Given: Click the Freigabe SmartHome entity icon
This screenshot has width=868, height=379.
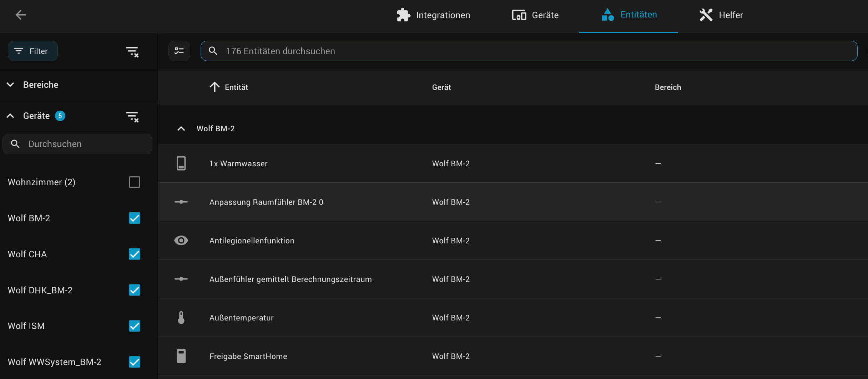Looking at the screenshot, I should pos(181,356).
